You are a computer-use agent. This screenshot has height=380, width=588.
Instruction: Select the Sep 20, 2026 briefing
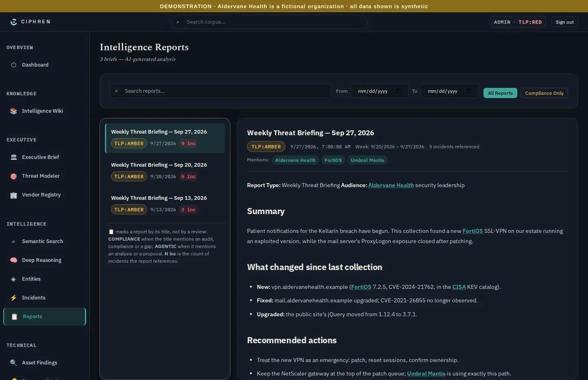click(x=165, y=171)
